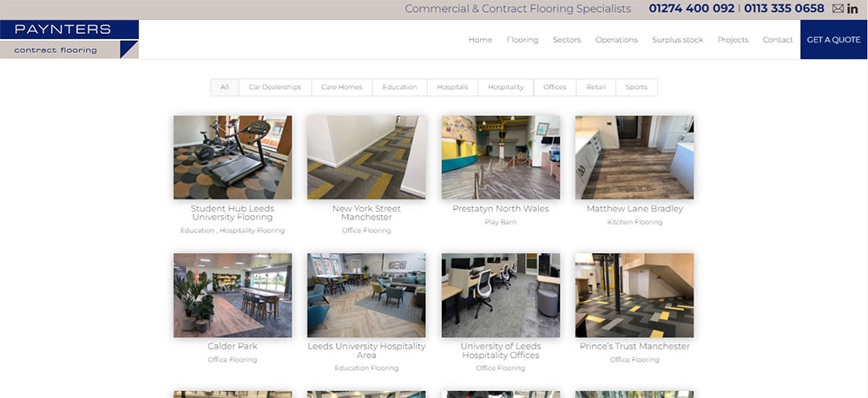Call phone number 01274 400 092
Image resolution: width=868 pixels, height=398 pixels.
pos(692,9)
